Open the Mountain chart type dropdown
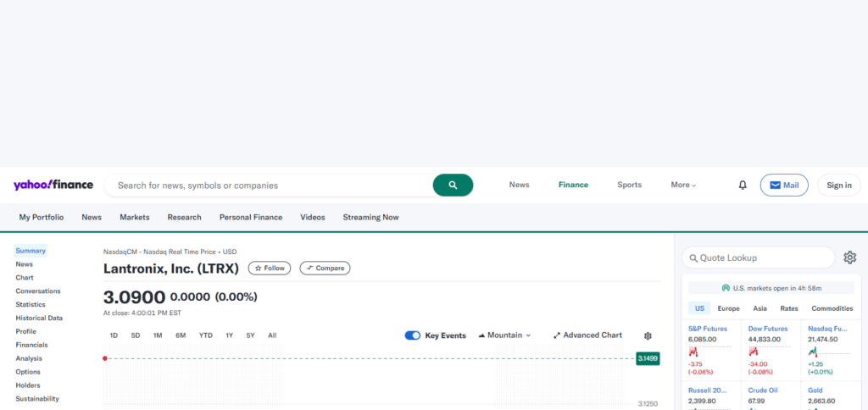868x410 pixels. [x=504, y=335]
